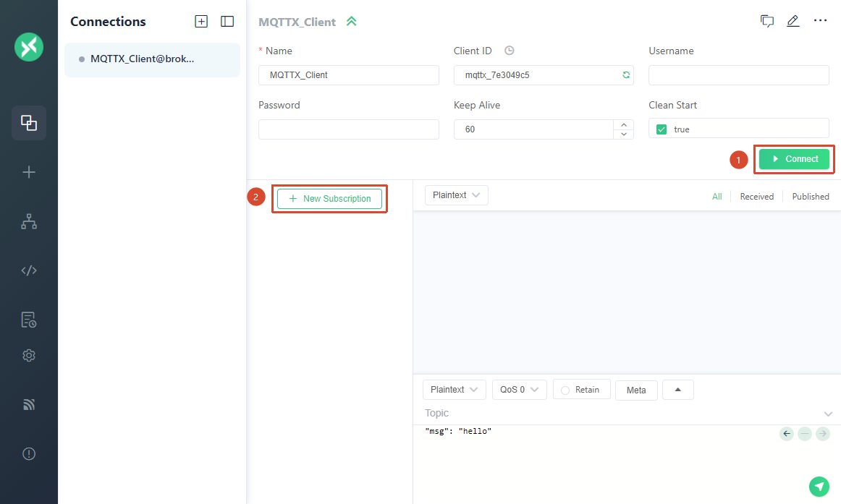Go to the previous payload with the left arrow
This screenshot has width=841, height=504.
787,433
